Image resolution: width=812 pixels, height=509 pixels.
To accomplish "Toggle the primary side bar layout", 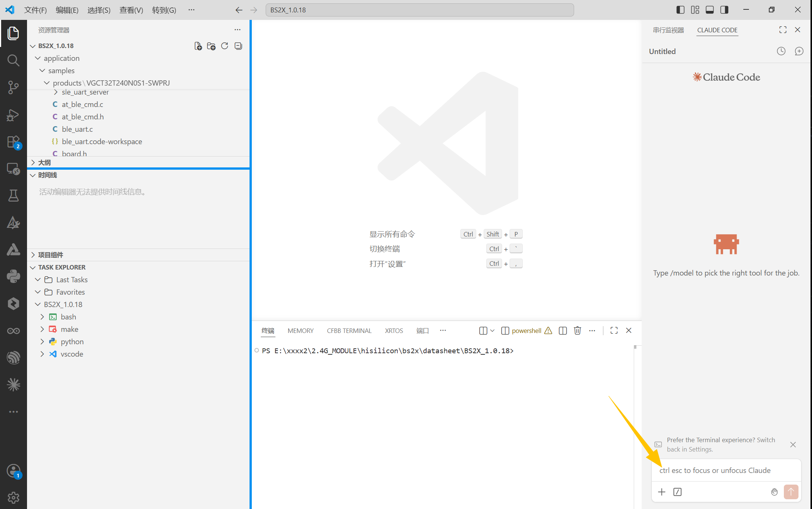I will (680, 10).
